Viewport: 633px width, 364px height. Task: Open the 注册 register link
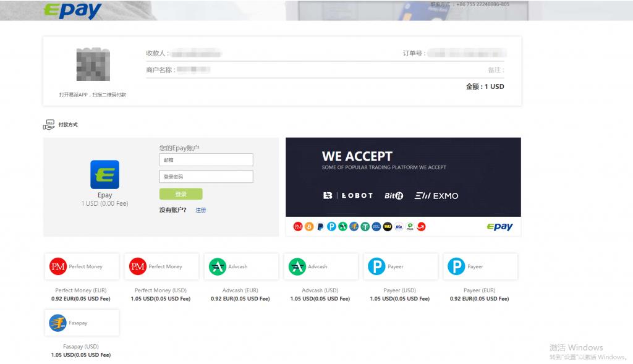point(201,210)
